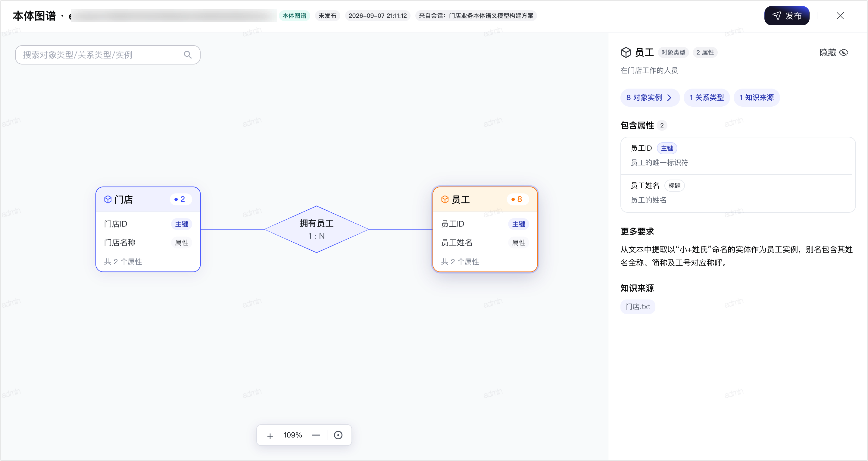Click the 标题 badge beside 员工姓名 in panel
Viewport: 868px width, 461px height.
(674, 186)
